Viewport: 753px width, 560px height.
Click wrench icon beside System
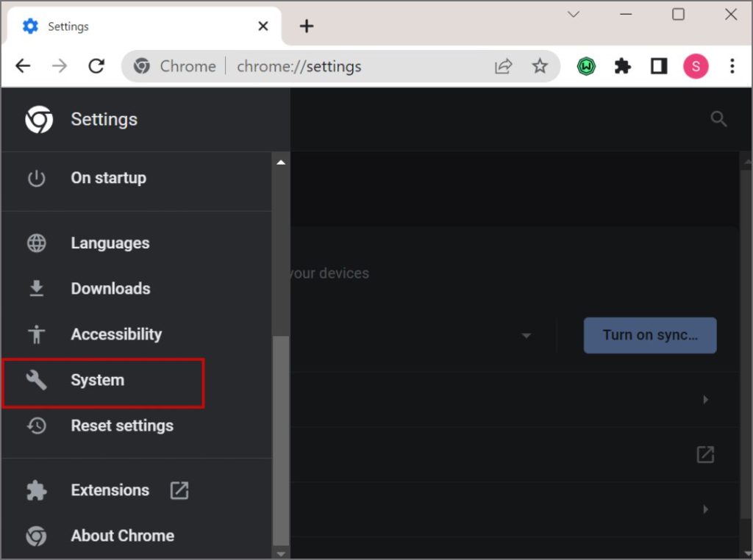[37, 380]
